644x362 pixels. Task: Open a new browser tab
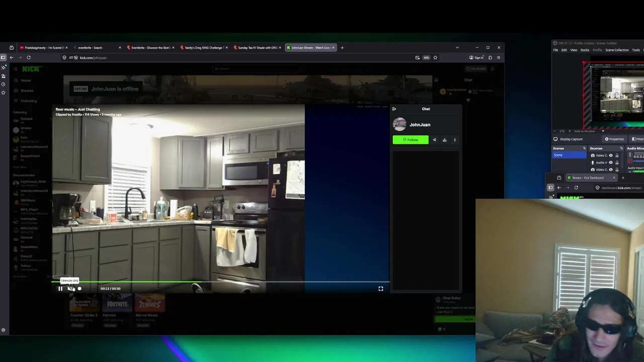coord(342,48)
